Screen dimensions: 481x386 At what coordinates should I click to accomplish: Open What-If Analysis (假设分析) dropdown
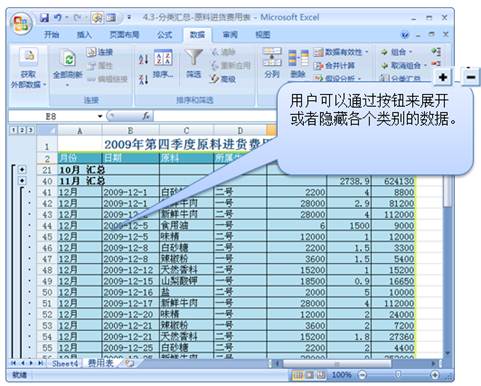pyautogui.click(x=359, y=79)
